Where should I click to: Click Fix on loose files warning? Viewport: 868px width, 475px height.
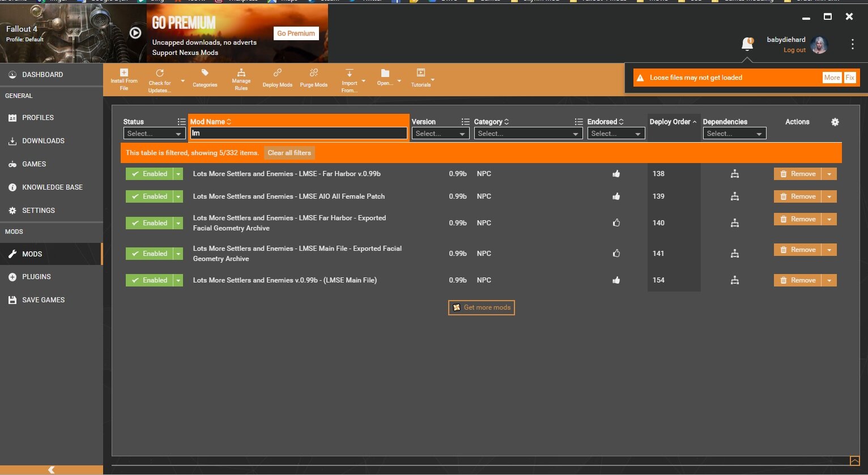pyautogui.click(x=850, y=78)
